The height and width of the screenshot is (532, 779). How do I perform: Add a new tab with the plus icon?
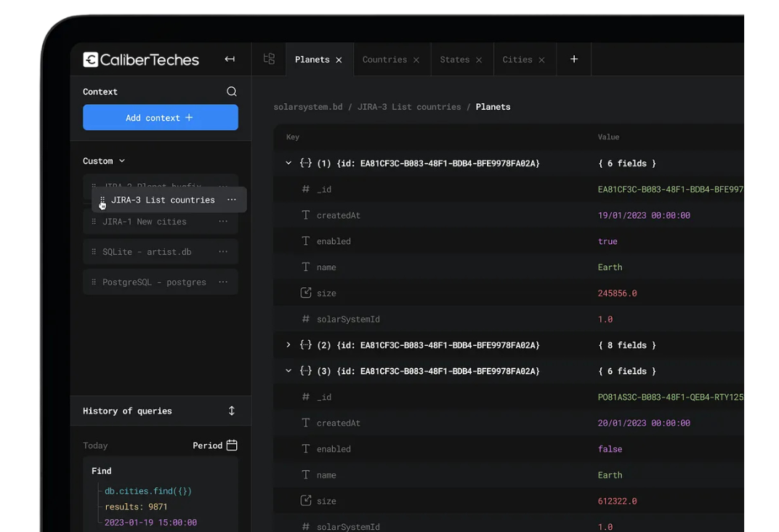[x=574, y=59]
